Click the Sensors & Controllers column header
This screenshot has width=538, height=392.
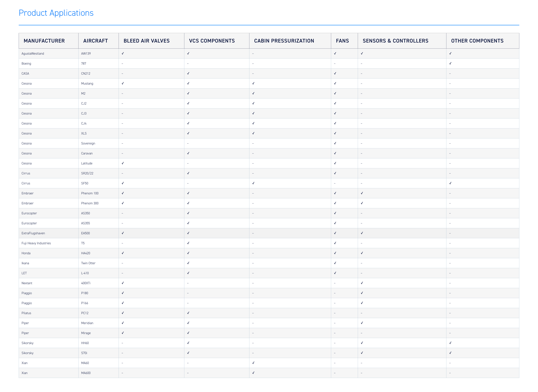click(x=395, y=41)
